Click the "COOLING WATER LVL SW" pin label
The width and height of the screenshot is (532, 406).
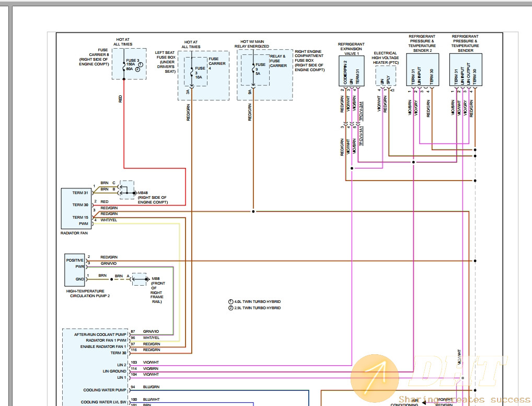click(x=103, y=402)
